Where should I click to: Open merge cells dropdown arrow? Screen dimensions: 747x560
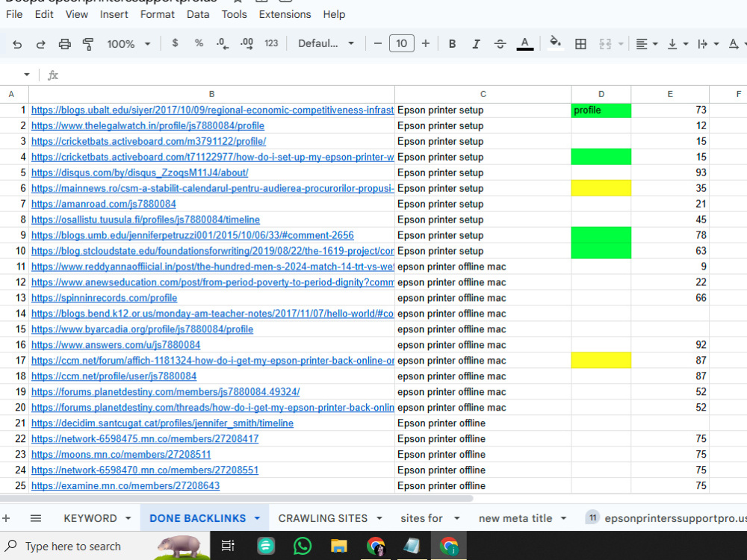(621, 44)
